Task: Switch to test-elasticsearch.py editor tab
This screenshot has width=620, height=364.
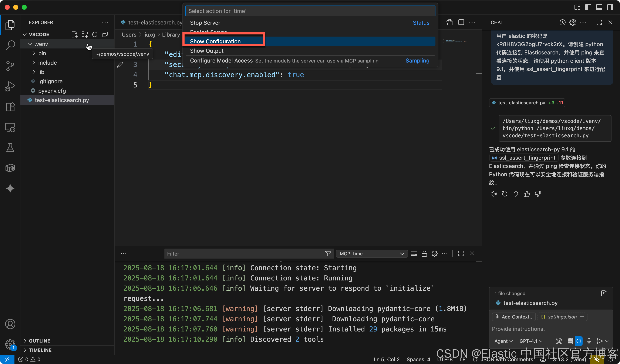Action: point(152,22)
